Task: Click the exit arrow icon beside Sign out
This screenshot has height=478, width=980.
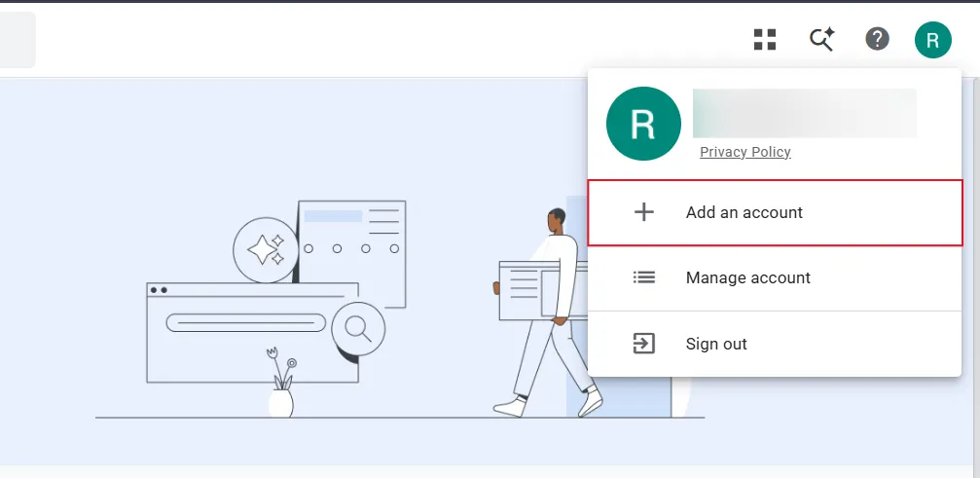Action: click(643, 344)
